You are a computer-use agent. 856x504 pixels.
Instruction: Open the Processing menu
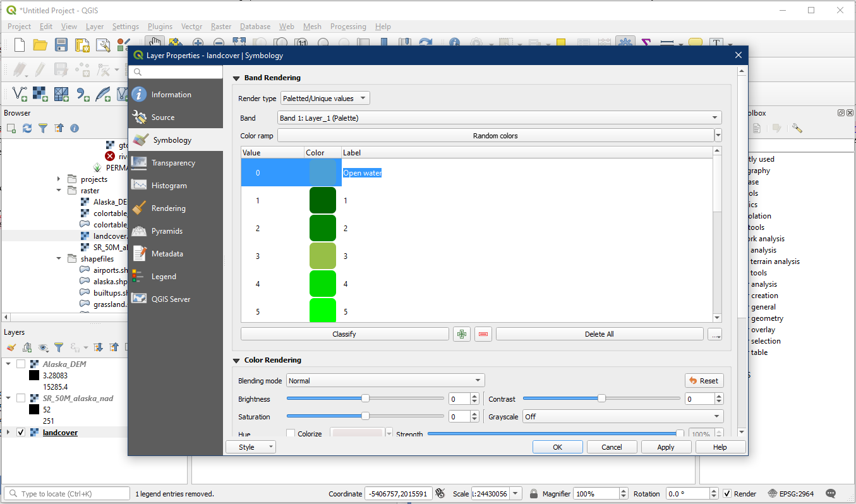coord(347,27)
